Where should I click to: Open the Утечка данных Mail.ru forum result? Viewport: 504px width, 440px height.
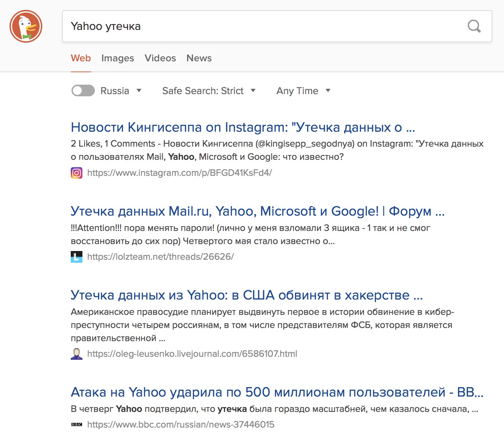pos(257,211)
